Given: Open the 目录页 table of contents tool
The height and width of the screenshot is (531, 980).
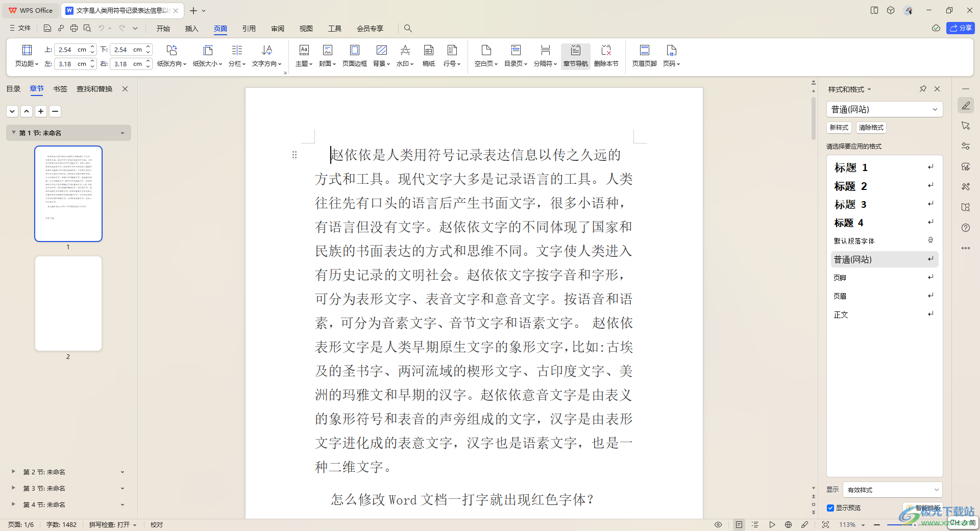Looking at the screenshot, I should tap(516, 56).
